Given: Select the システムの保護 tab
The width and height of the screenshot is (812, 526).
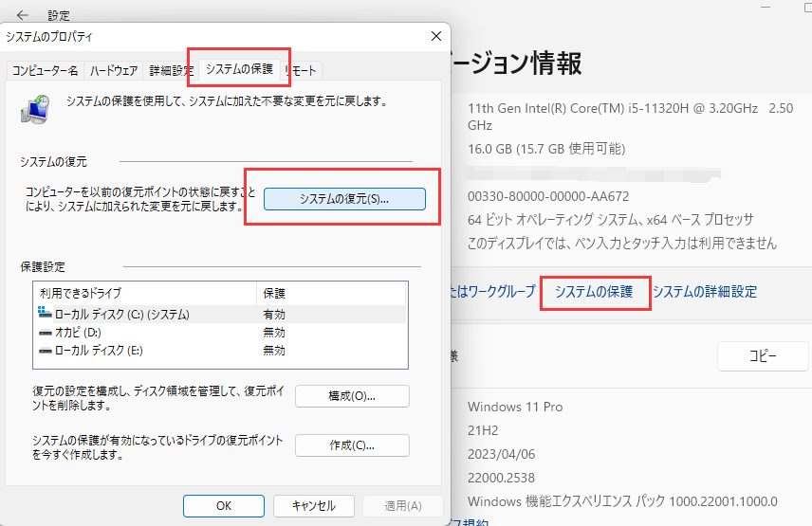Looking at the screenshot, I should coord(239,69).
